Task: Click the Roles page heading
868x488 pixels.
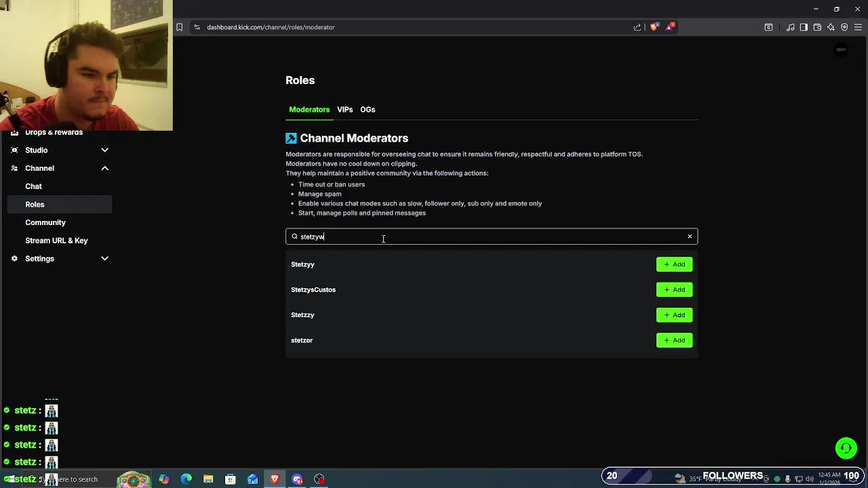Action: point(300,80)
